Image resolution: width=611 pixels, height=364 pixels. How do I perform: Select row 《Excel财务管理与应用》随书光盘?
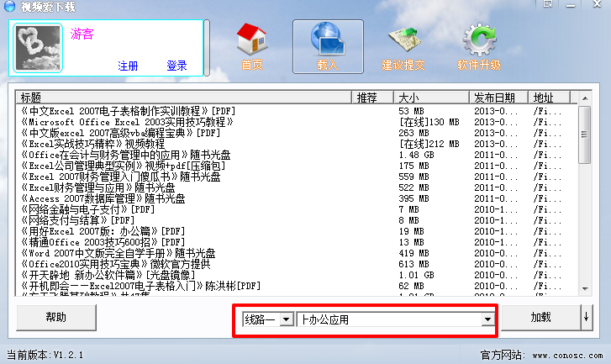(x=296, y=187)
